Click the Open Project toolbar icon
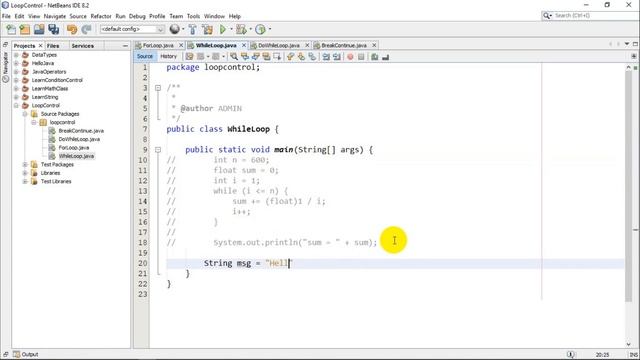 pos(39,29)
